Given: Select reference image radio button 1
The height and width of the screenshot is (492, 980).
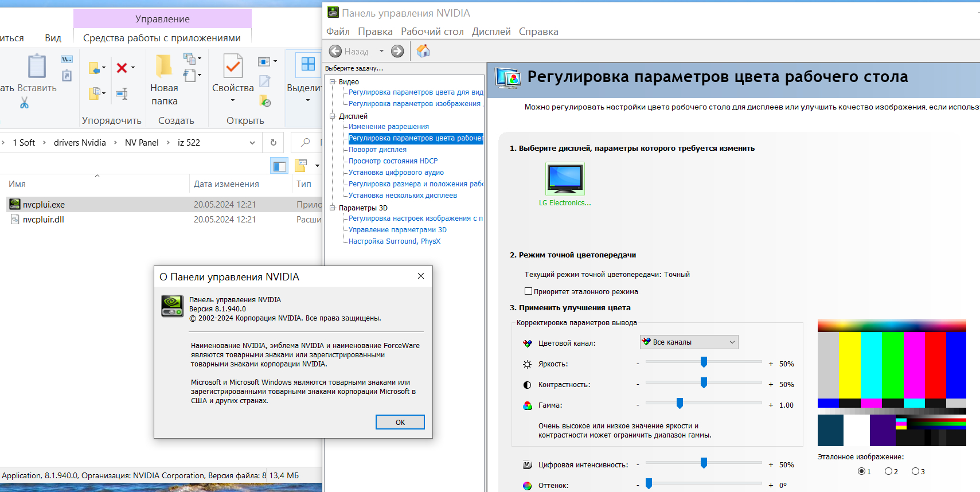Looking at the screenshot, I should point(861,471).
